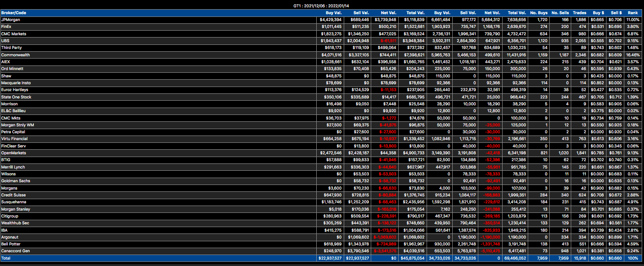Sort by the Rank column header
644x266 pixels.
tap(633, 13)
